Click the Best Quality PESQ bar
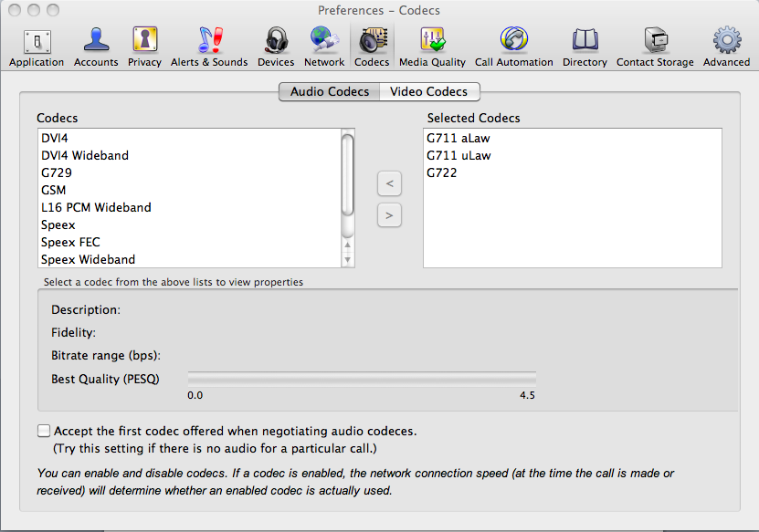Viewport: 759px width, 532px height. [362, 379]
